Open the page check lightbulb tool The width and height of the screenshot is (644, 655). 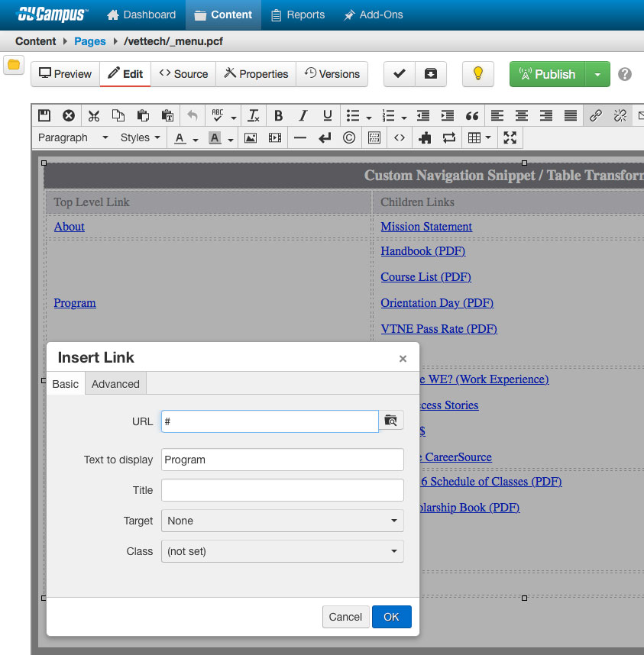click(477, 74)
